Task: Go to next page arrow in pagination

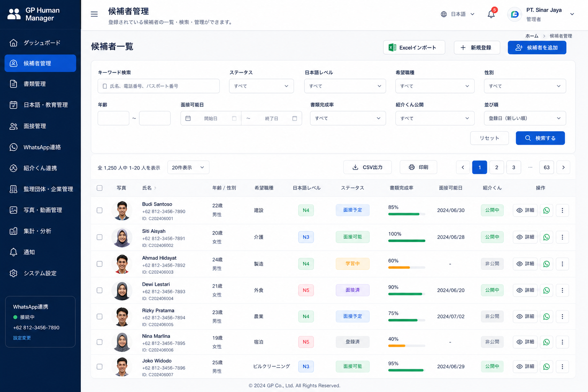Action: click(563, 167)
